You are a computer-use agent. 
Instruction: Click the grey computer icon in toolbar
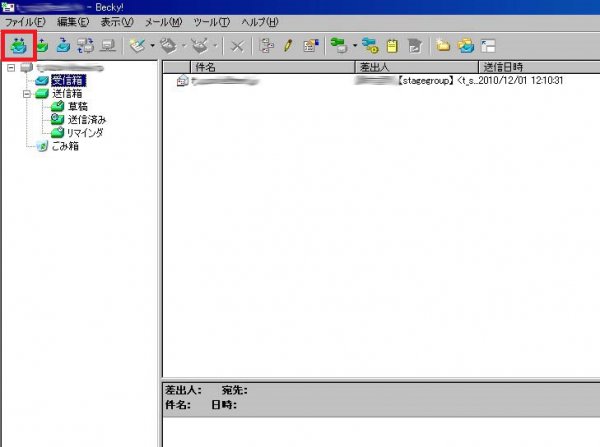coord(108,45)
